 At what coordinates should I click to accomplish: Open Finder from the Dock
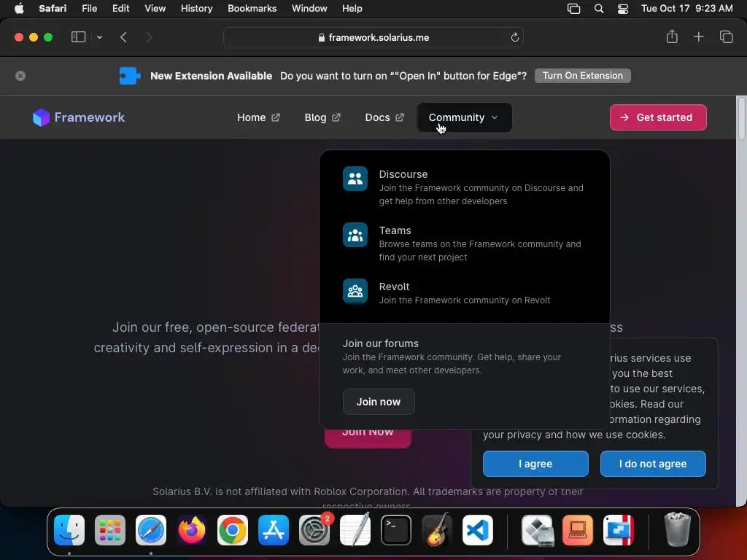[x=69, y=530]
